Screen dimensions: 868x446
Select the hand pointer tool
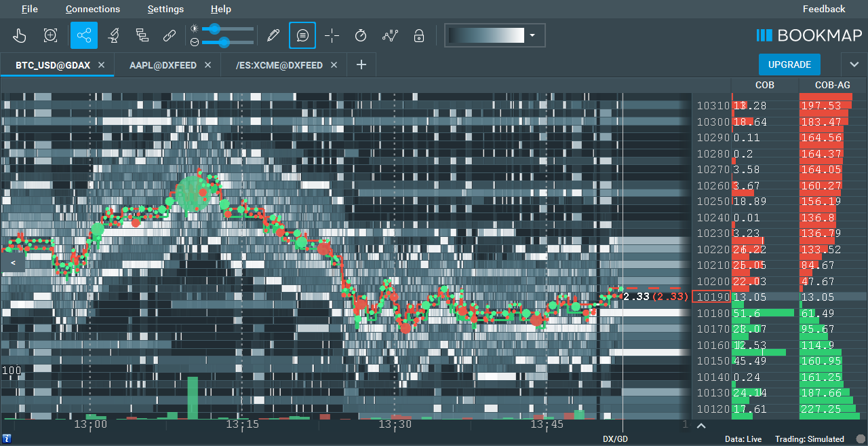pyautogui.click(x=19, y=35)
